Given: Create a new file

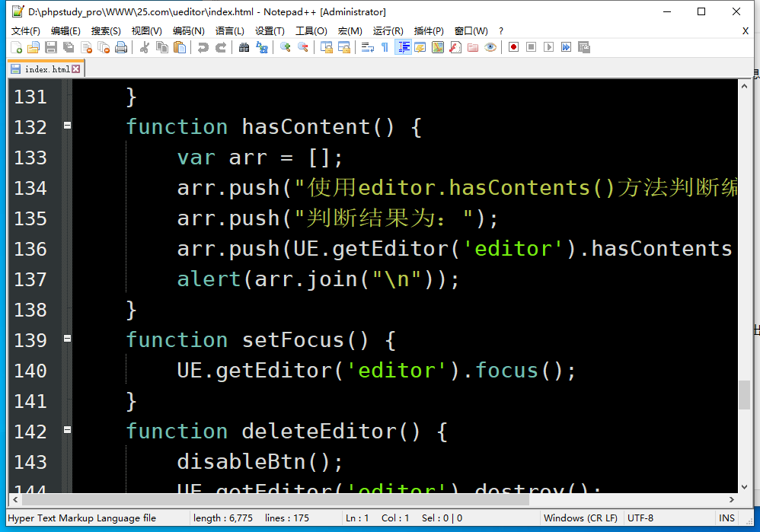Looking at the screenshot, I should point(15,47).
